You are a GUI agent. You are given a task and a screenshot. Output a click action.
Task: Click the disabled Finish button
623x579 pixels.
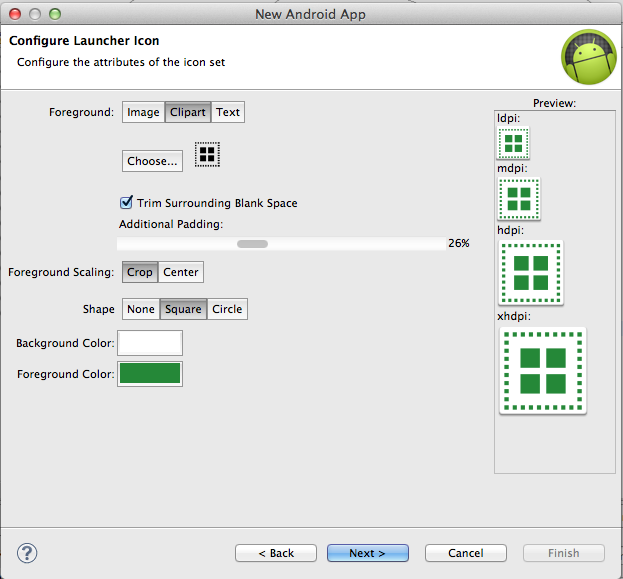click(x=564, y=553)
